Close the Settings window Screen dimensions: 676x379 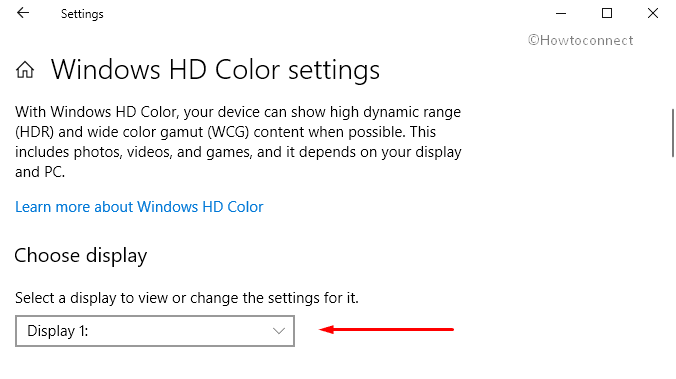653,13
